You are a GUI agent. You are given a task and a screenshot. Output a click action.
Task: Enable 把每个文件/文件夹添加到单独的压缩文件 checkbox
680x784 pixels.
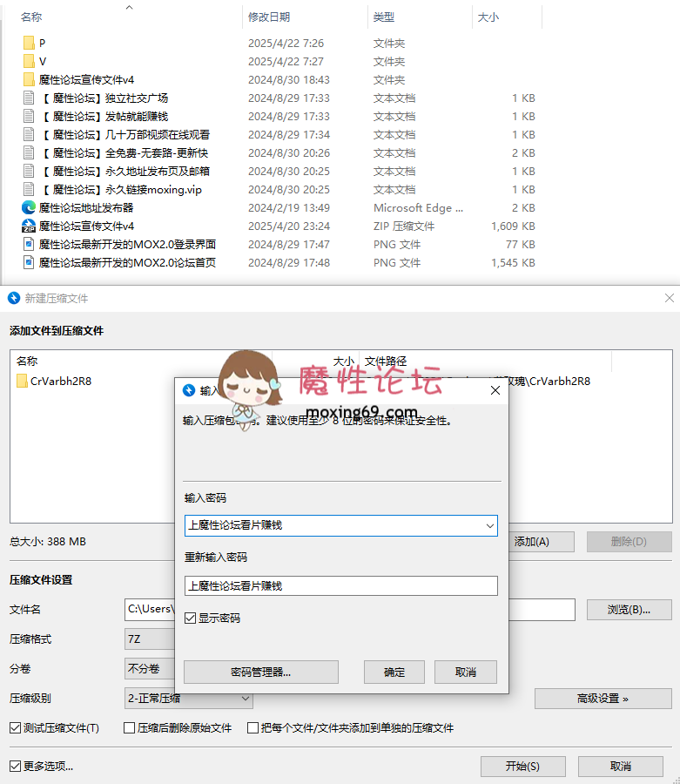click(x=252, y=728)
